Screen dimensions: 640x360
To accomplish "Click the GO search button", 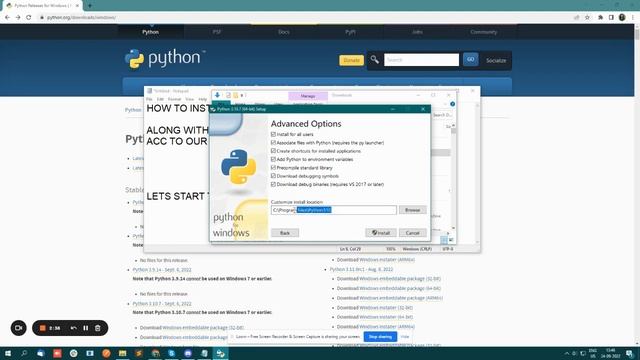I will [x=471, y=60].
